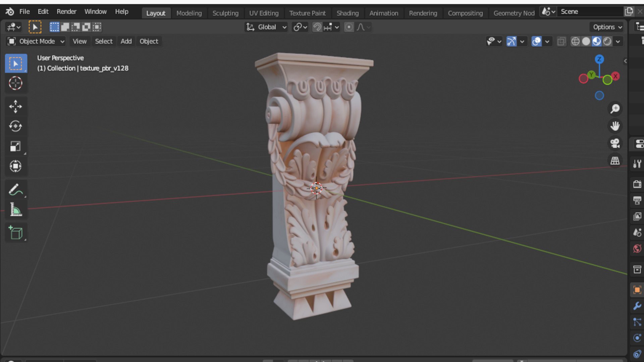Switch to Rendered viewport shading
Viewport: 644px width, 362px height.
607,41
